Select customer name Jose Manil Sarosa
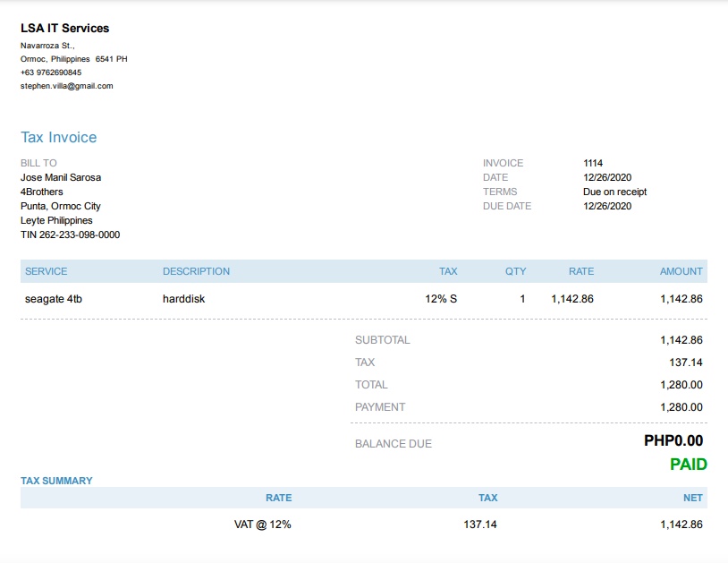This screenshot has width=728, height=563. pos(60,177)
